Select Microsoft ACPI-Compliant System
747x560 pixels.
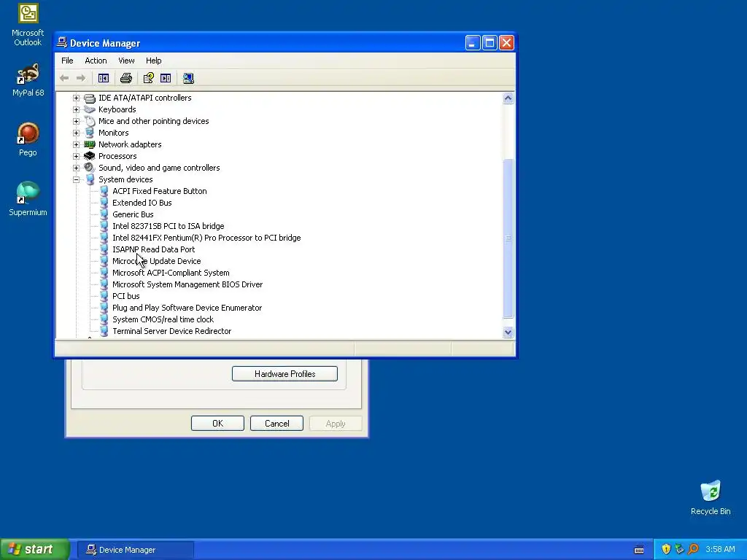click(x=171, y=273)
